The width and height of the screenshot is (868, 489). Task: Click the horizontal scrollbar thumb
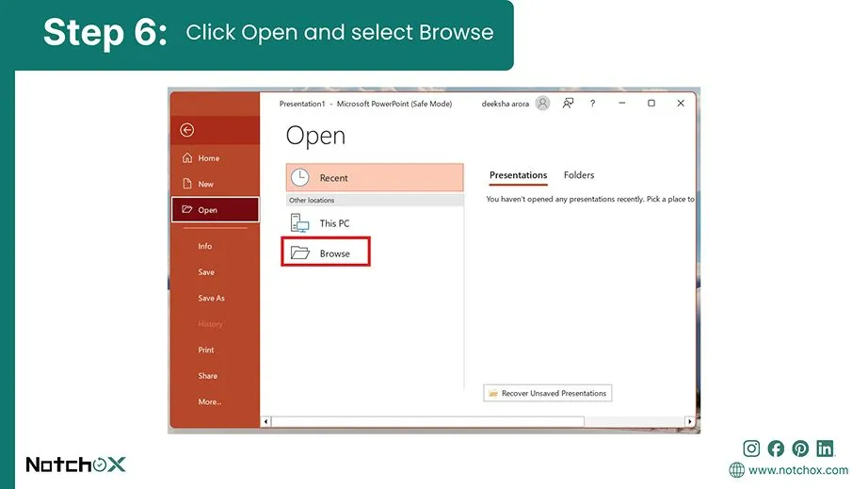[x=427, y=422]
